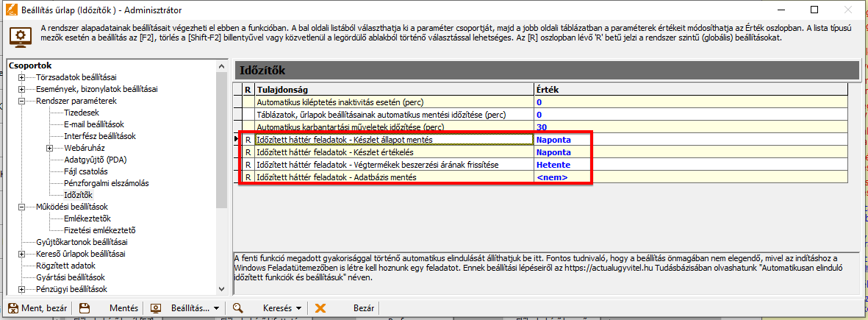Image resolution: width=868 pixels, height=320 pixels.
Task: Click the Készlet értékelés Naponta value cell
Action: [x=561, y=152]
